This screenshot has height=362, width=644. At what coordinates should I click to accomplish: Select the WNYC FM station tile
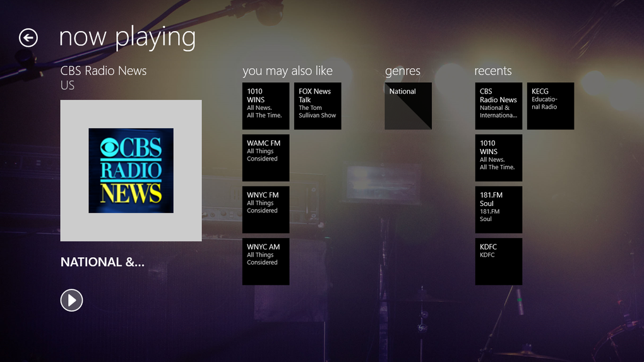tap(266, 210)
